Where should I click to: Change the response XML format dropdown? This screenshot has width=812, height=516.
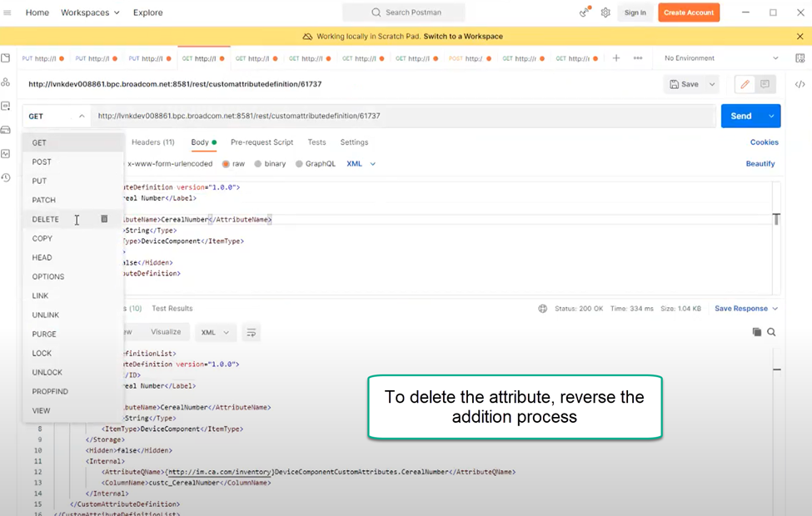tap(215, 332)
